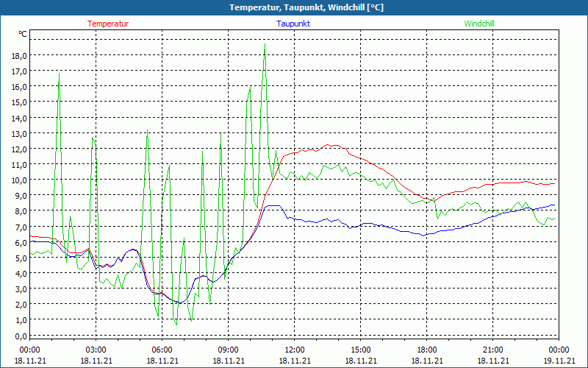The height and width of the screenshot is (368, 588).
Task: Click the '°C' unit label on the y-axis
Action: click(x=23, y=34)
